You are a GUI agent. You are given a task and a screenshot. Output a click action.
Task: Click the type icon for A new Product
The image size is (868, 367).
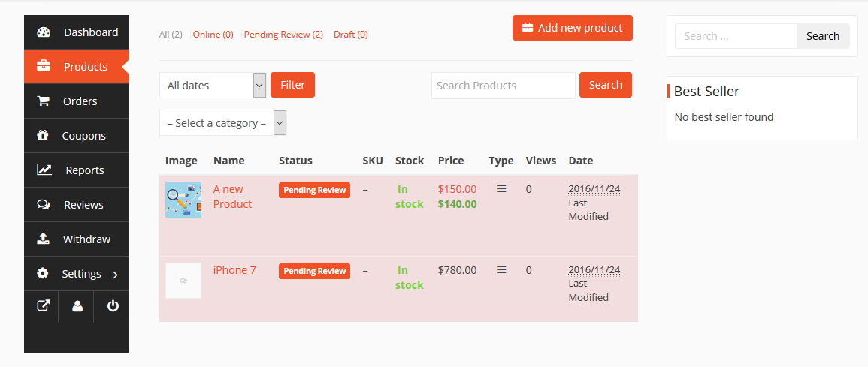pos(501,188)
